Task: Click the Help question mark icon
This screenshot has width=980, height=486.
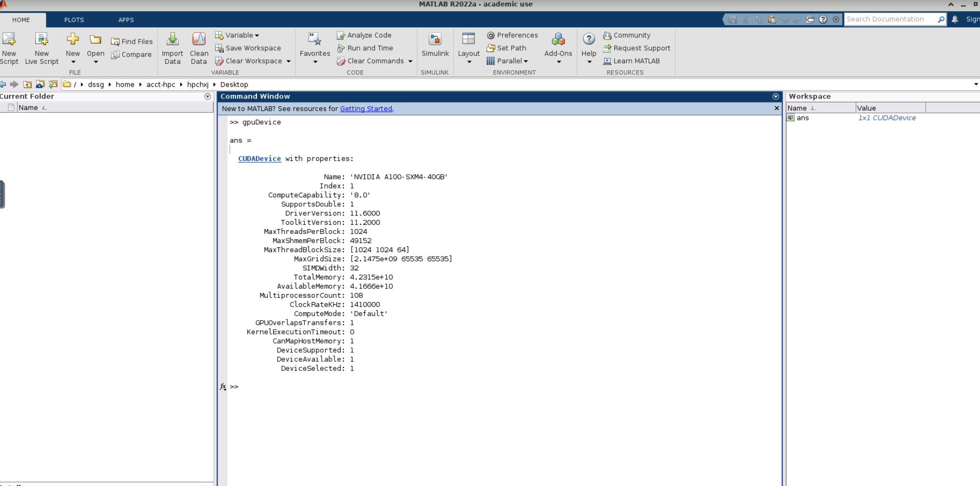Action: click(x=589, y=39)
